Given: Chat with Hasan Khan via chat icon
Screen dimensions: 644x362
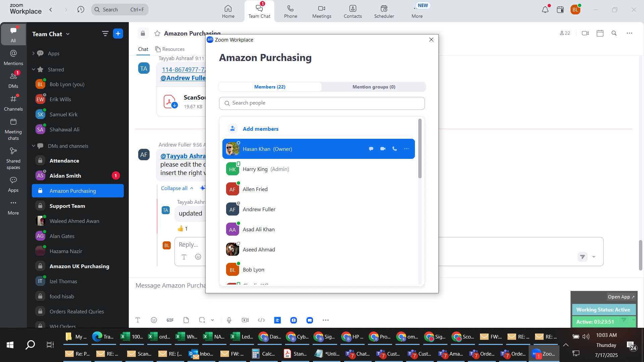Looking at the screenshot, I should 371,149.
